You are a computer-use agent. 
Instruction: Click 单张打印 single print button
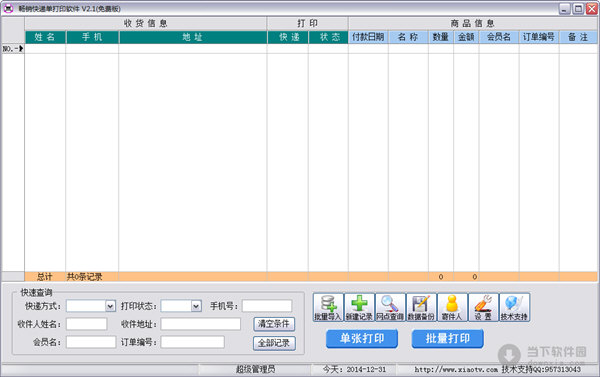pos(362,339)
